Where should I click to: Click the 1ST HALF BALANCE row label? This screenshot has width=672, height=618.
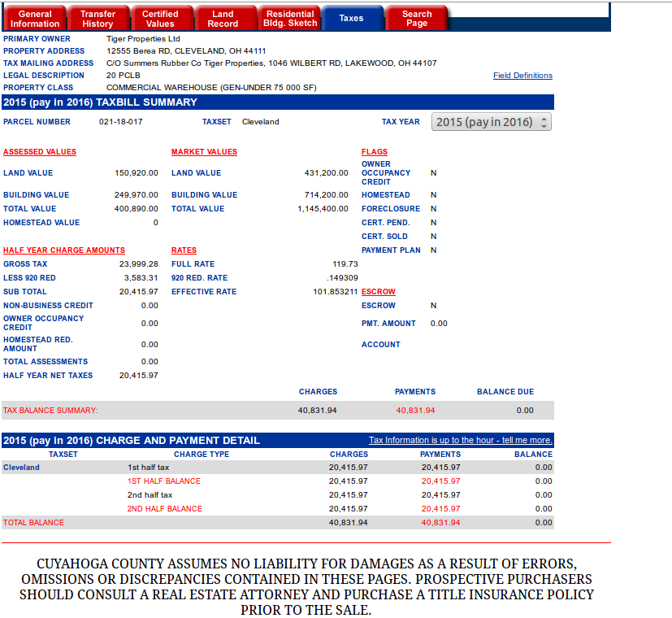pyautogui.click(x=164, y=481)
